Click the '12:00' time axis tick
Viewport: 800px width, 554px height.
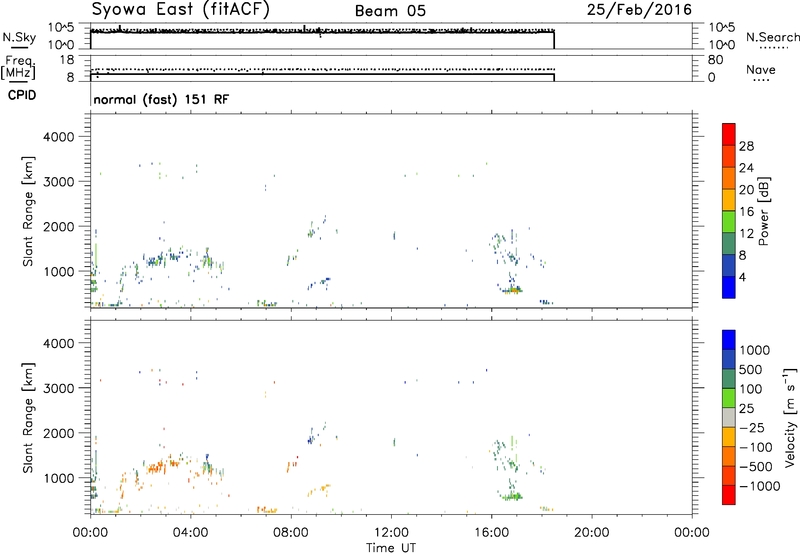point(391,533)
